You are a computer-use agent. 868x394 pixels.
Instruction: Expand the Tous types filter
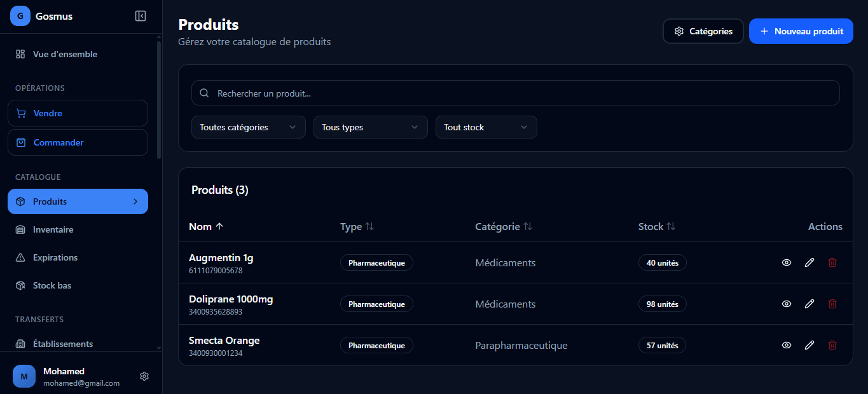tap(370, 127)
